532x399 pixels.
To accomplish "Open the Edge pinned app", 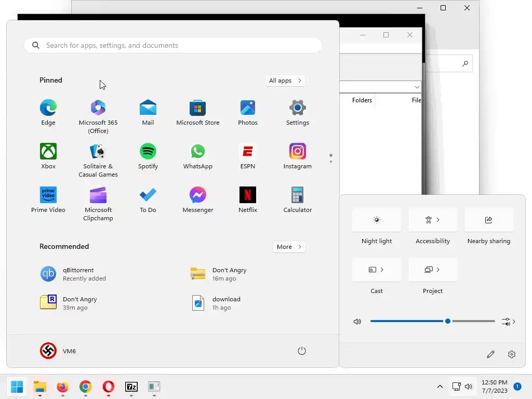I will coord(48,113).
